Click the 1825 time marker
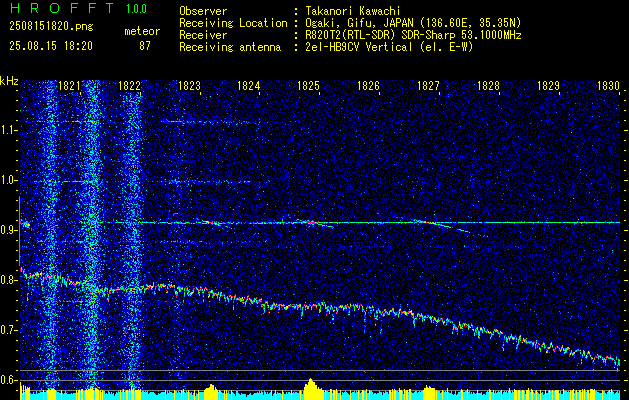629x400 pixels. (308, 85)
